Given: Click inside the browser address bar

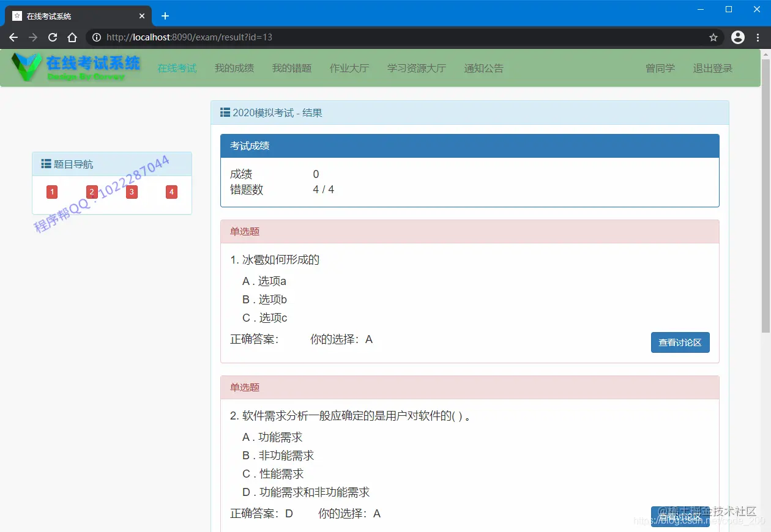Looking at the screenshot, I should (x=306, y=37).
